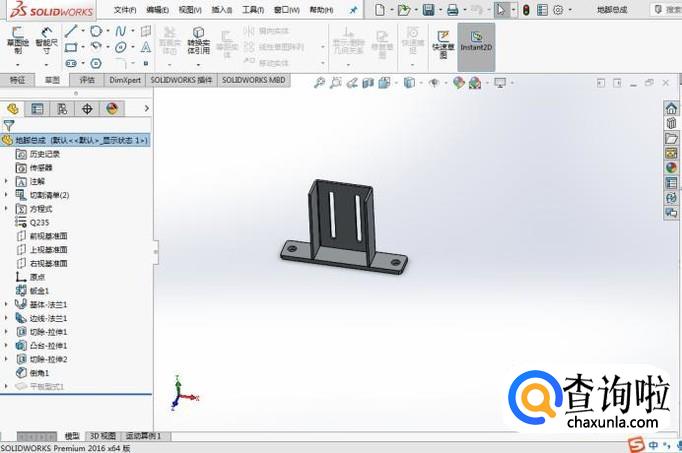Expand the 基体-法兰1 feature node
Screen dimensions: 682x453
click(x=7, y=303)
